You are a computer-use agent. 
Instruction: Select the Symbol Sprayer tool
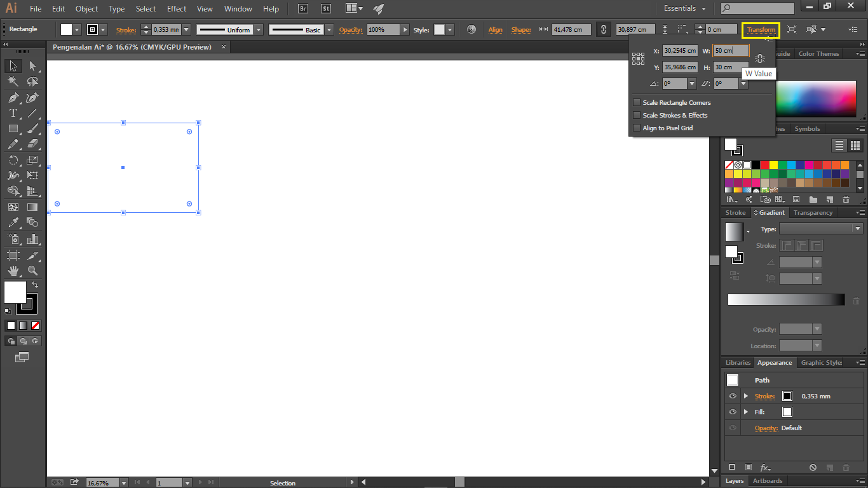[13, 239]
